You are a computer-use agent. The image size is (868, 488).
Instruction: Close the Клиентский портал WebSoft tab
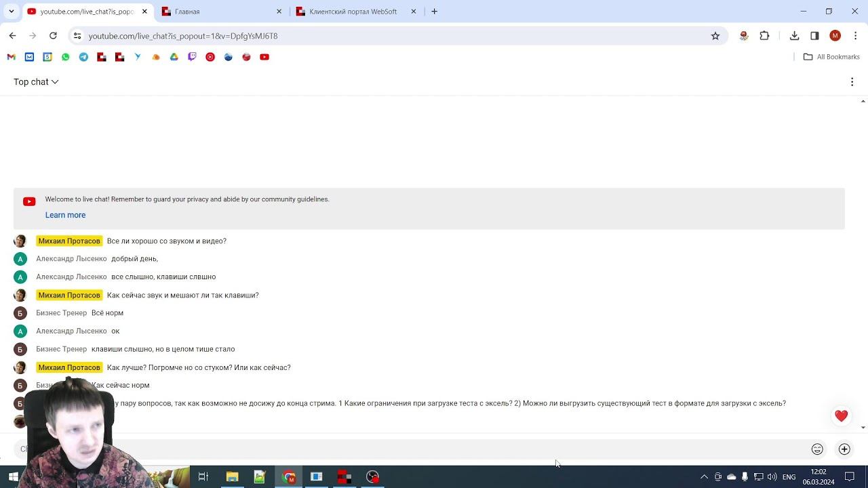click(x=413, y=12)
